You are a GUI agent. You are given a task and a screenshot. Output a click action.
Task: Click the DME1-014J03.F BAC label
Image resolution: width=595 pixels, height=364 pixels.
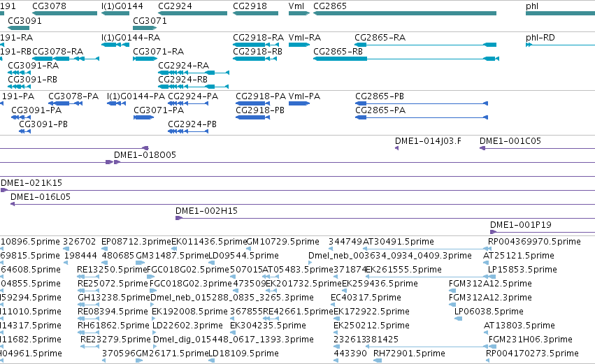coord(428,141)
